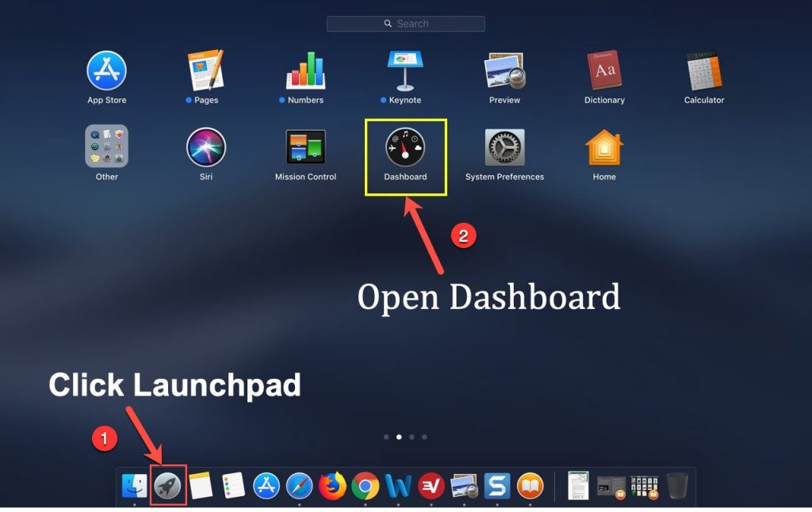Open the Dictionary app
812x512 pixels.
pos(604,71)
